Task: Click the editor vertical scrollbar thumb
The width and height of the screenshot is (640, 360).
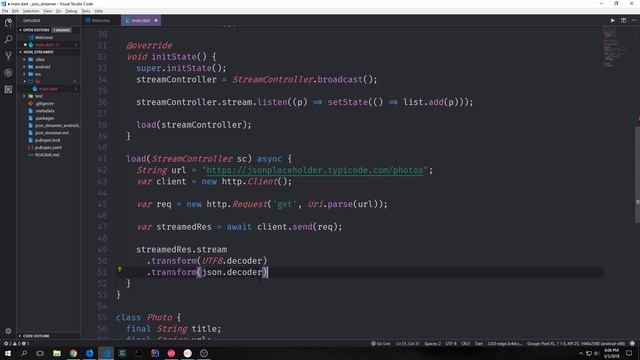Action: click(x=637, y=175)
